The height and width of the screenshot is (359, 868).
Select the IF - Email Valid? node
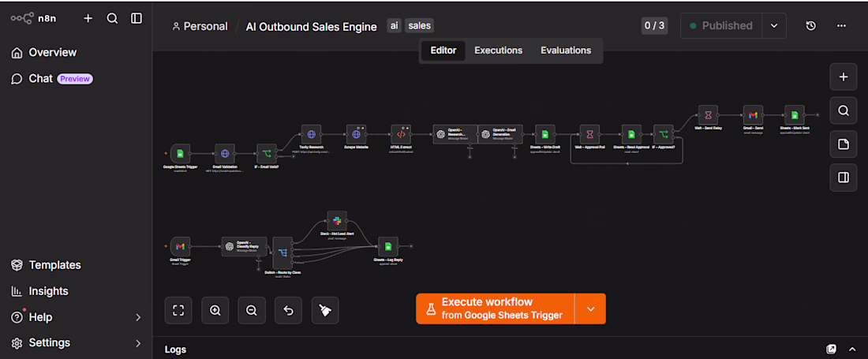click(267, 154)
